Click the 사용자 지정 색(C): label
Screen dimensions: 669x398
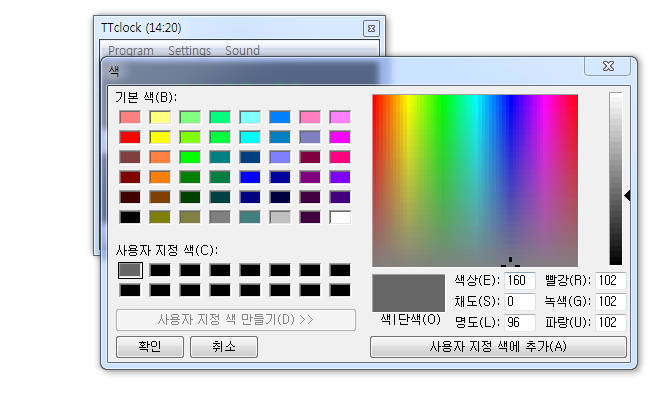click(166, 250)
